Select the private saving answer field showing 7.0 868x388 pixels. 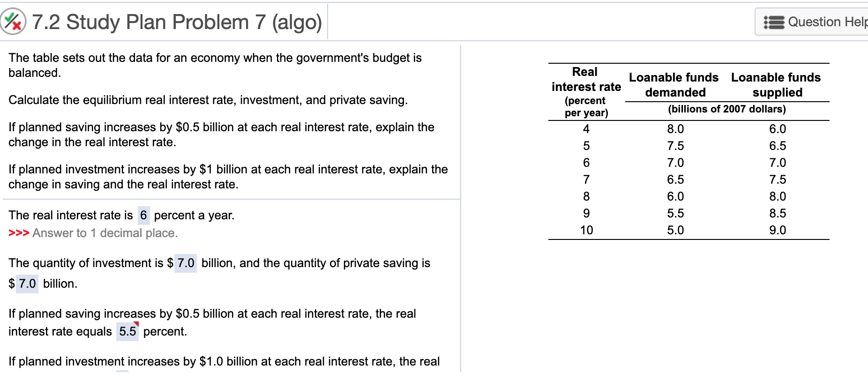click(x=26, y=284)
